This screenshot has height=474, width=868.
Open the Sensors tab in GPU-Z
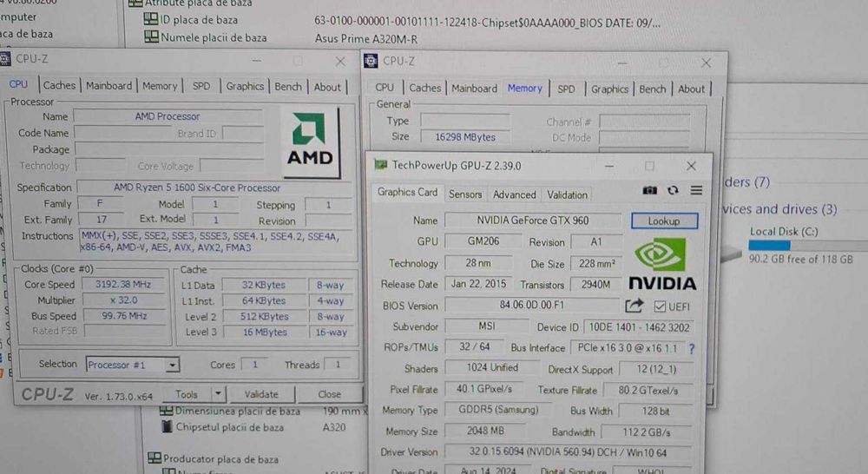[x=465, y=194]
